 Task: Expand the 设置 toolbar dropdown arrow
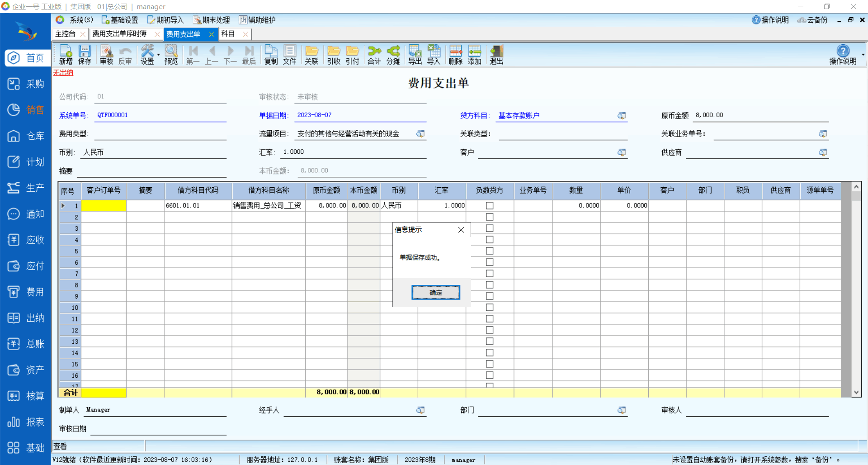click(158, 55)
